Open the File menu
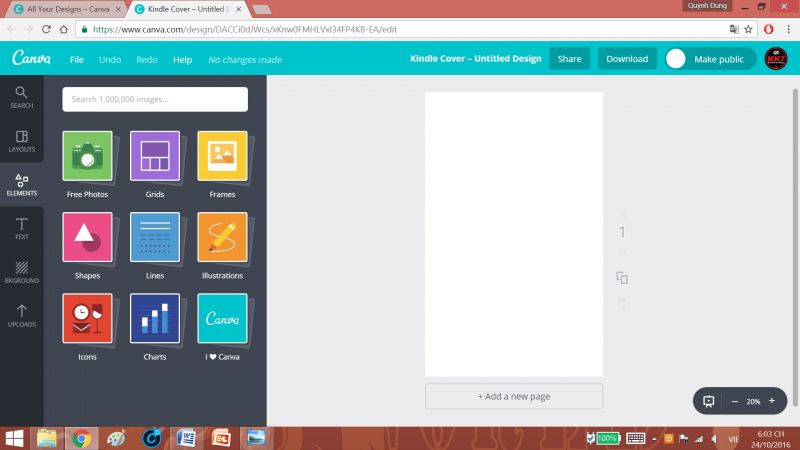The height and width of the screenshot is (450, 800). (x=77, y=60)
